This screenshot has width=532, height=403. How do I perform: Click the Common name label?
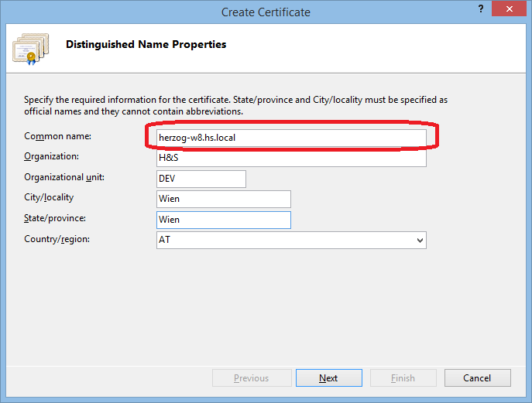click(57, 136)
